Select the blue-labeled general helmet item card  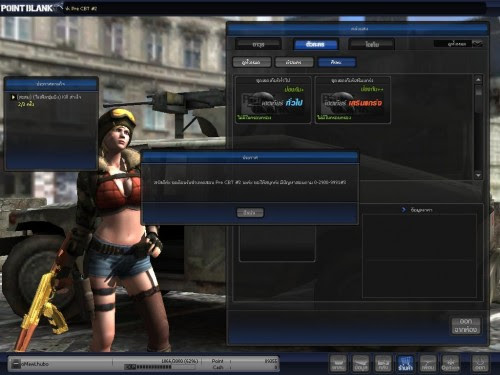point(273,100)
